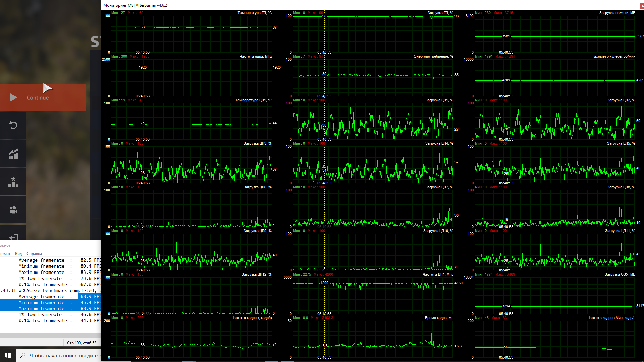Image resolution: width=644 pixels, height=362 pixels.
Task: Open the Windows Start menu
Action: point(8,355)
